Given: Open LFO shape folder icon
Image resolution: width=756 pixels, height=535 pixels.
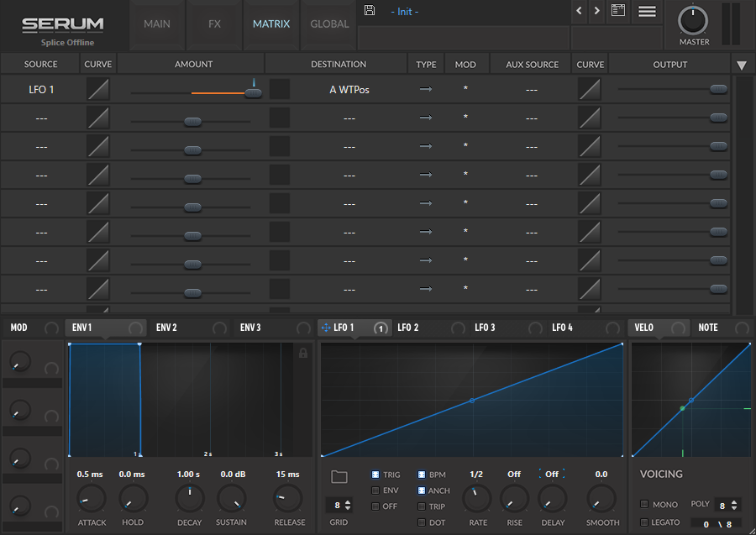Looking at the screenshot, I should 339,477.
